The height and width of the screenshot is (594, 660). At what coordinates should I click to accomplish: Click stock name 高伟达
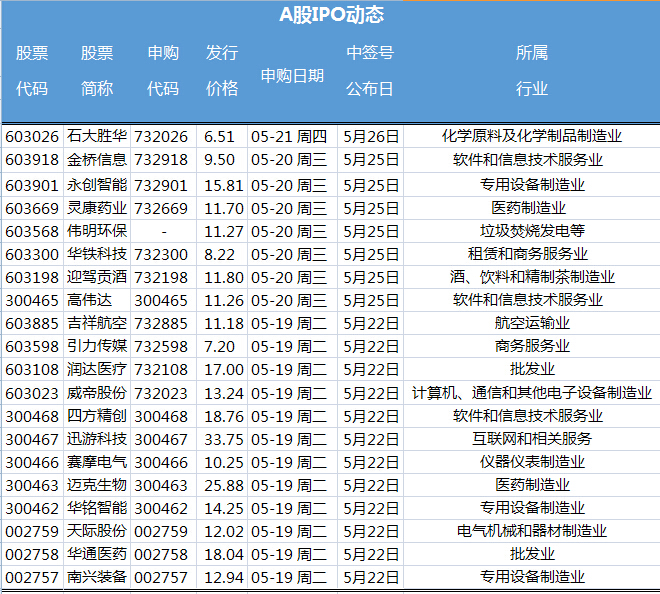click(x=90, y=300)
